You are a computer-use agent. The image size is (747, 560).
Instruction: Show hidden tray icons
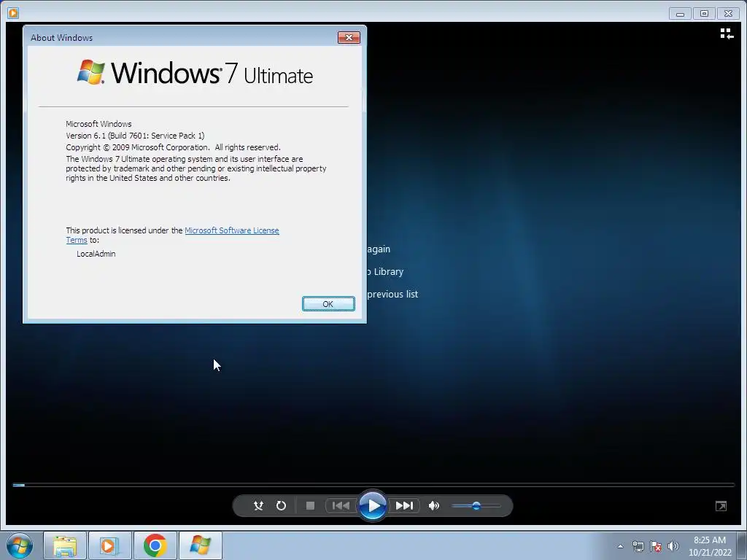(620, 546)
